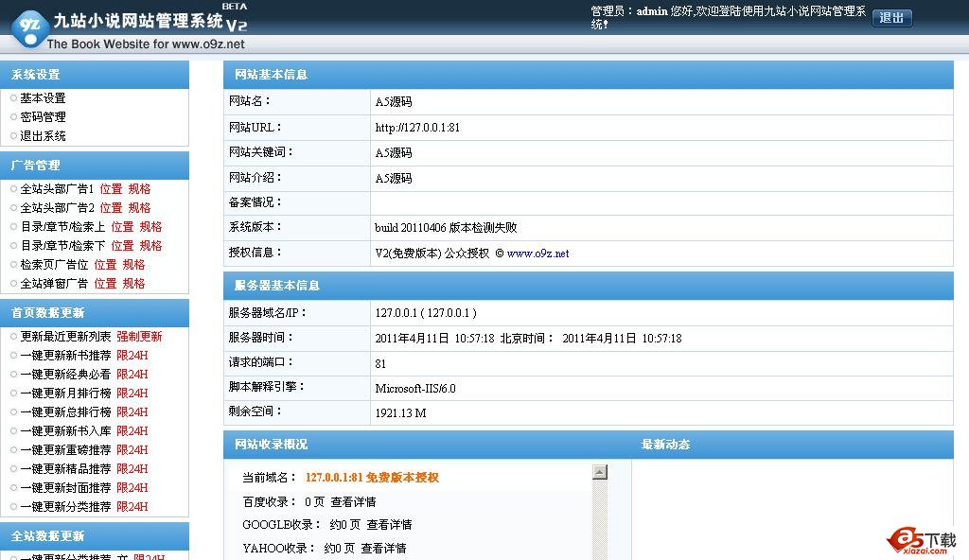Click the 首页数据更新 section header

coord(95,313)
